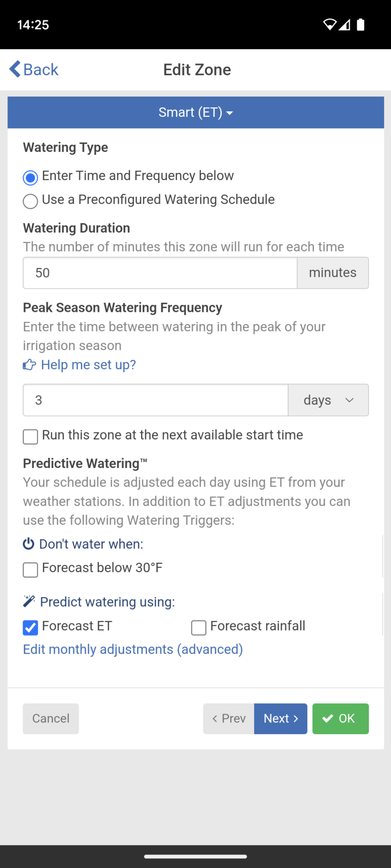Enable Run this zone at next start time
Screen dimensions: 391x868
tap(30, 436)
